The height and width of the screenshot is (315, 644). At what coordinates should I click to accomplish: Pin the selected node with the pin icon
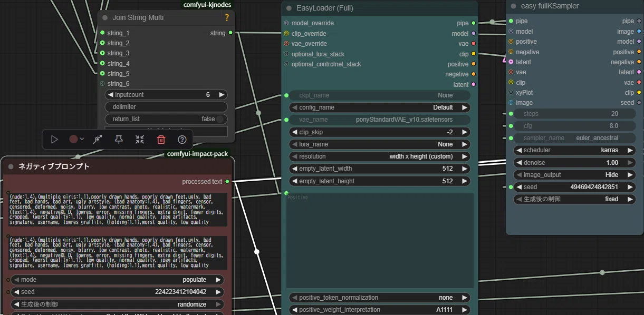click(119, 140)
